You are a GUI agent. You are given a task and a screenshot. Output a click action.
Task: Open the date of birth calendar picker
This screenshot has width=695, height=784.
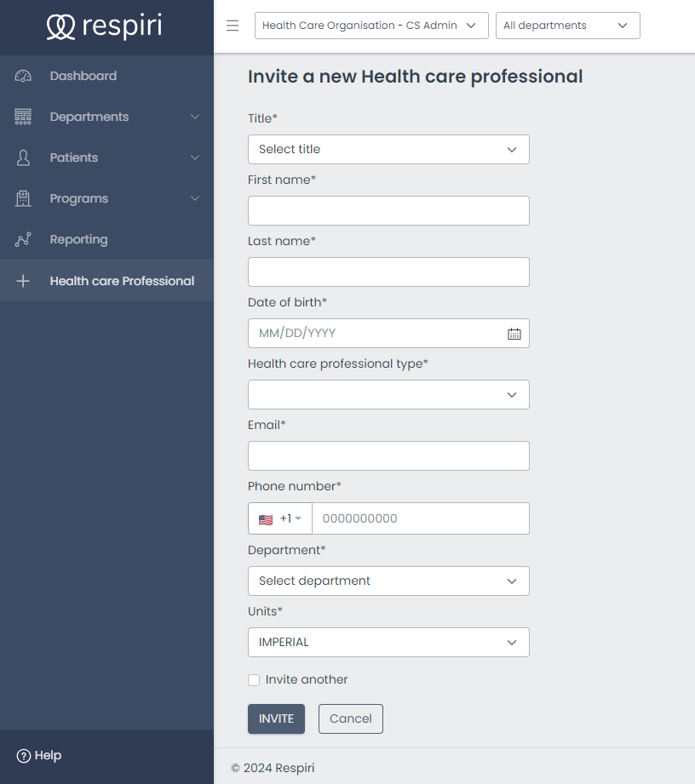(514, 334)
